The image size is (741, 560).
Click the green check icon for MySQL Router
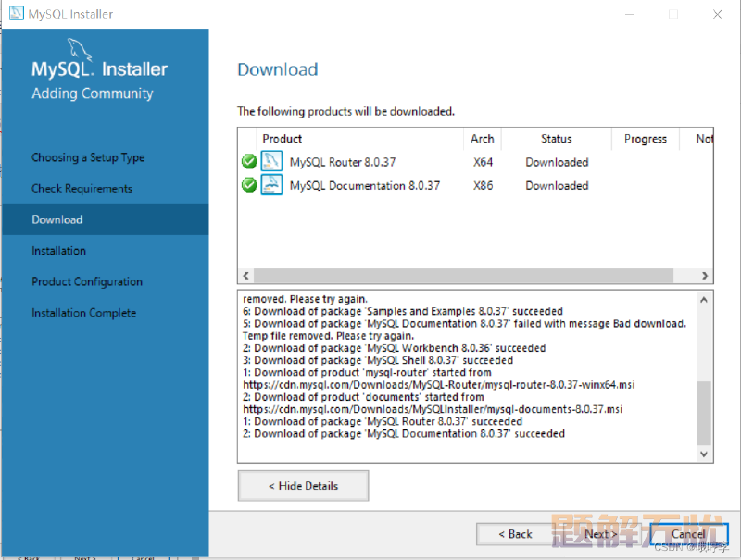tap(249, 161)
